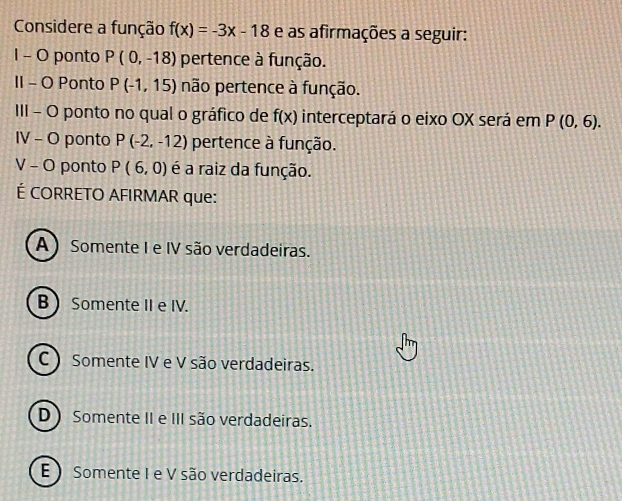Choose radio option C
This screenshot has height=501, width=622.
(x=44, y=359)
